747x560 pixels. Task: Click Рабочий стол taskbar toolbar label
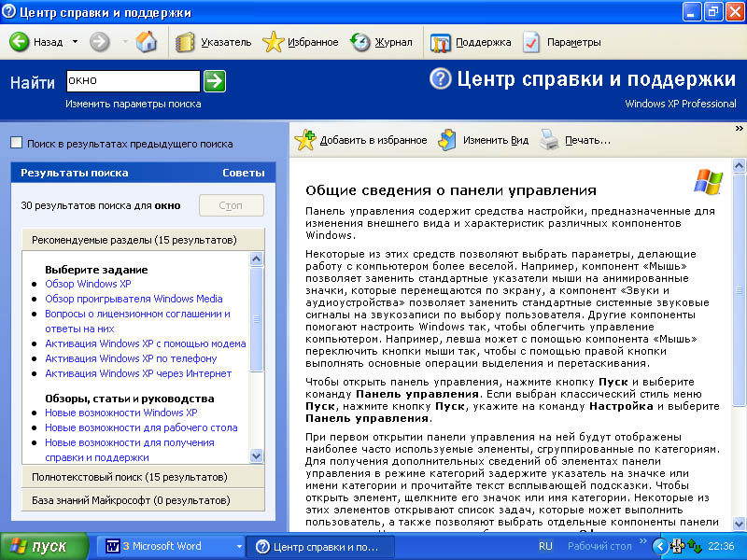coord(599,546)
